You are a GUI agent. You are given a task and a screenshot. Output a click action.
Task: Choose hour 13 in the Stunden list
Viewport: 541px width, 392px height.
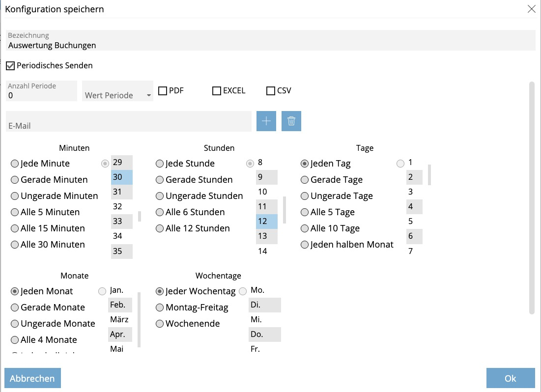pos(266,236)
